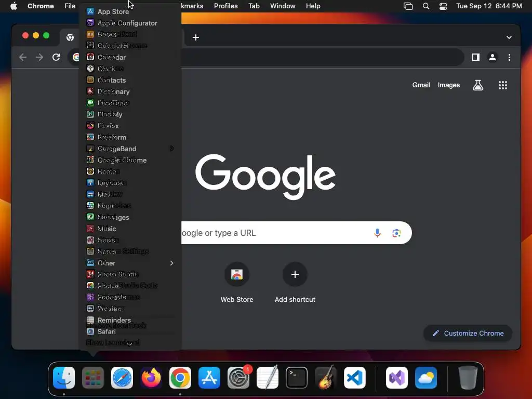Click the Stage Manager windows icon in menu bar
The image size is (532, 399).
coord(408,6)
